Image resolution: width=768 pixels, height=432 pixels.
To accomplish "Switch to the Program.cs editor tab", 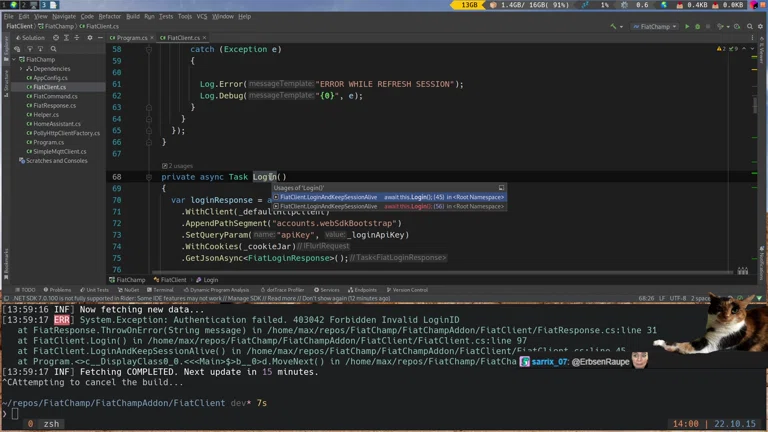I will [131, 38].
